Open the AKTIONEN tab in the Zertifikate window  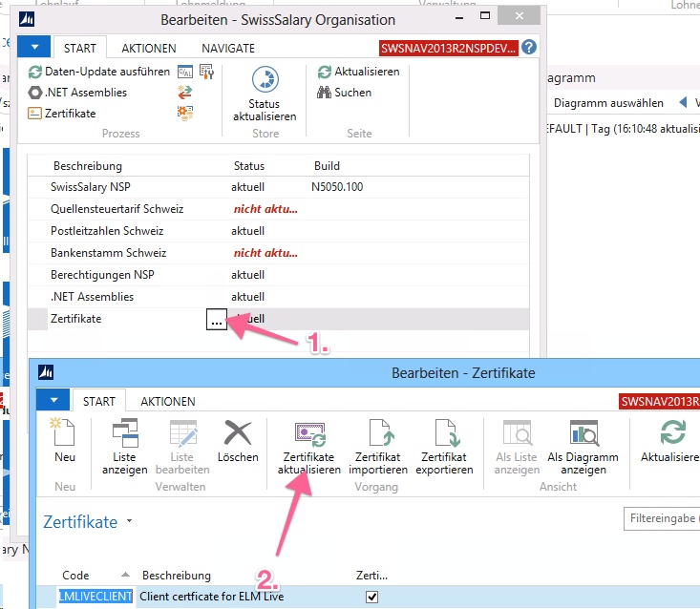point(167,402)
